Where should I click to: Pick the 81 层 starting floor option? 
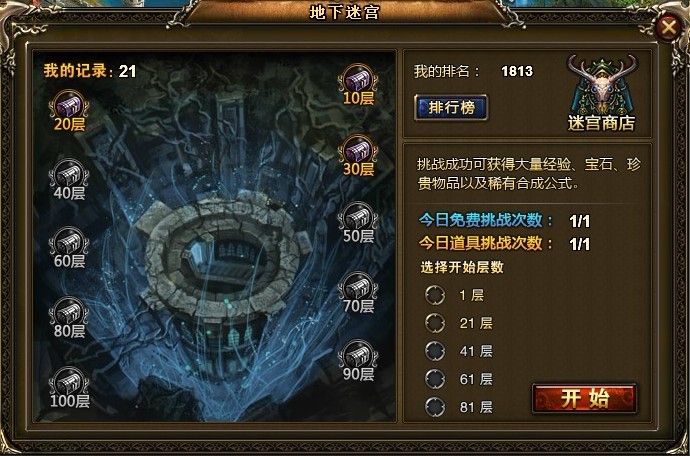[x=435, y=407]
